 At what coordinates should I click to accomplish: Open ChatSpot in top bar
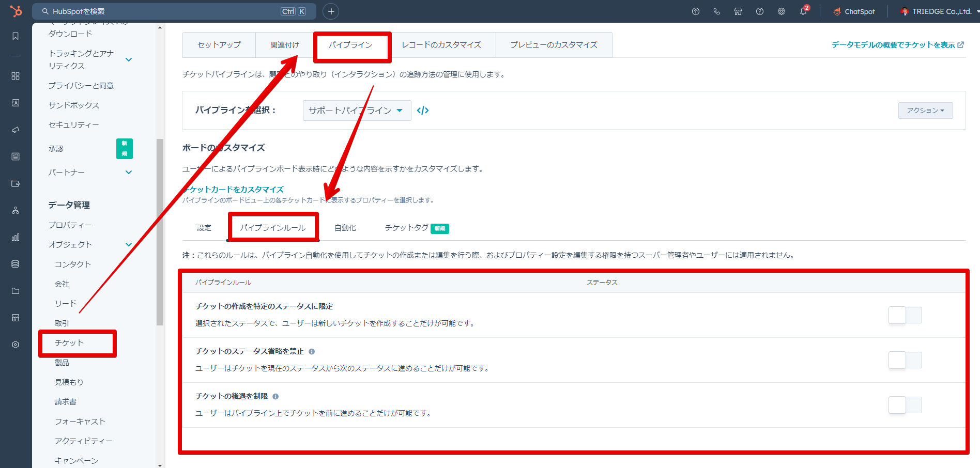854,11
